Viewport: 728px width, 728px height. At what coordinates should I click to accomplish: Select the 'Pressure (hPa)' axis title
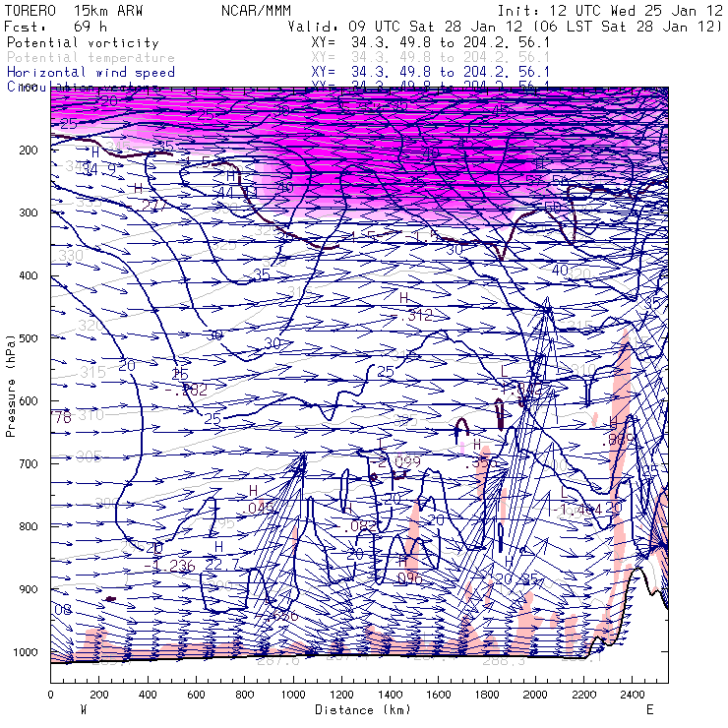pyautogui.click(x=11, y=386)
